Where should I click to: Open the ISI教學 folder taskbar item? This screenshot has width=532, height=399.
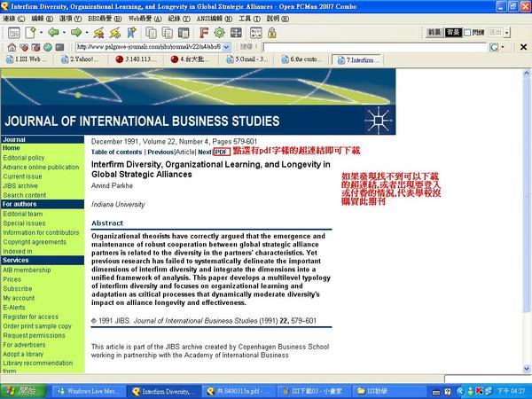(387, 391)
